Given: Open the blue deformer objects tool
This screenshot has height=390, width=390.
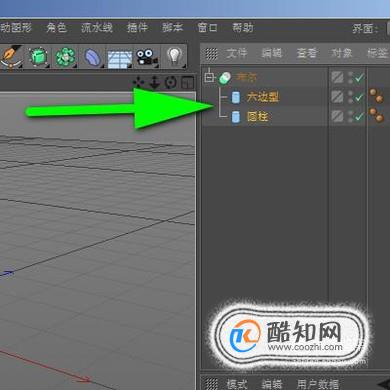Looking at the screenshot, I should coord(93,57).
